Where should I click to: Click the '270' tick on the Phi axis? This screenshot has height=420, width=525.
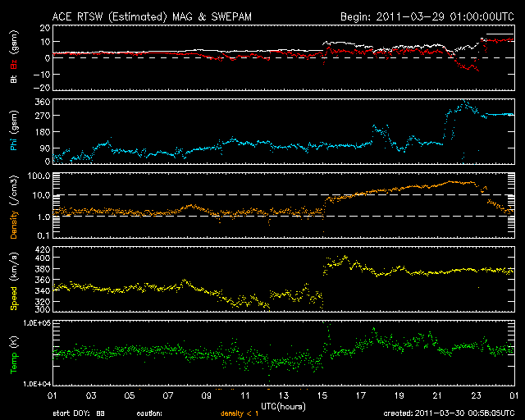[x=43, y=116]
